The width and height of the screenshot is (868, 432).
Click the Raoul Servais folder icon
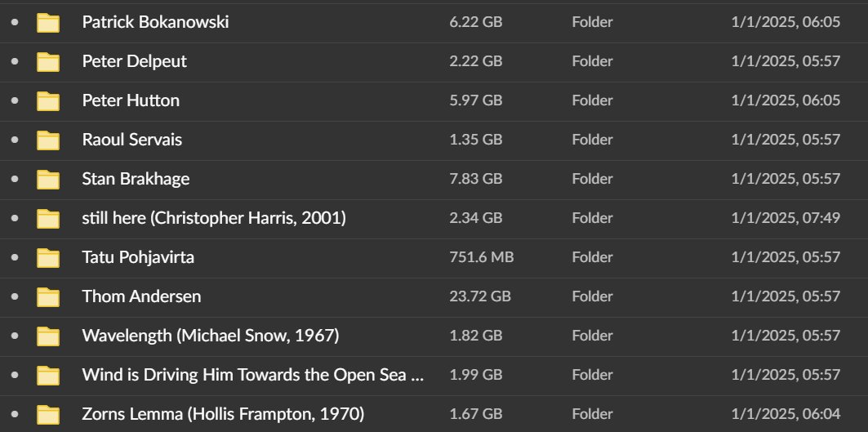pos(48,140)
